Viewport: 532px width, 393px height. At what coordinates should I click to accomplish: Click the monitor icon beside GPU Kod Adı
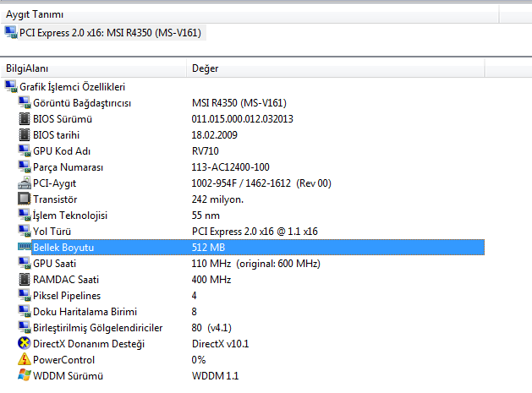(x=25, y=151)
